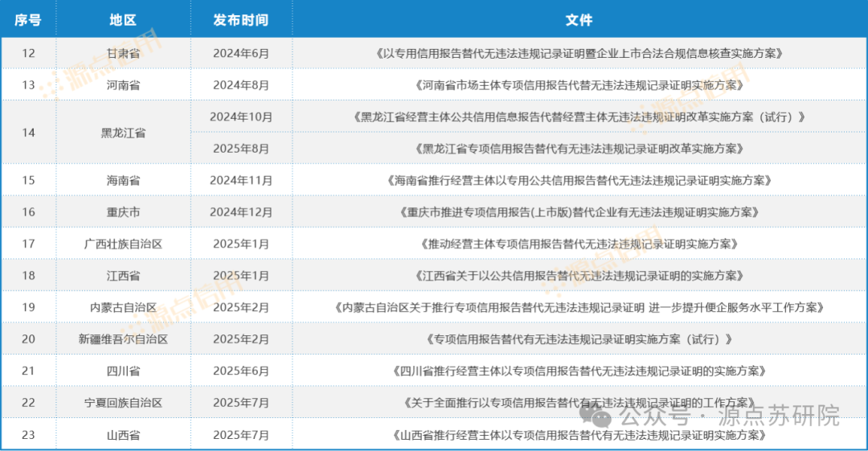This screenshot has width=868, height=451.
Task: Select the 四川省推行经营主体 document title
Action: [x=579, y=371]
